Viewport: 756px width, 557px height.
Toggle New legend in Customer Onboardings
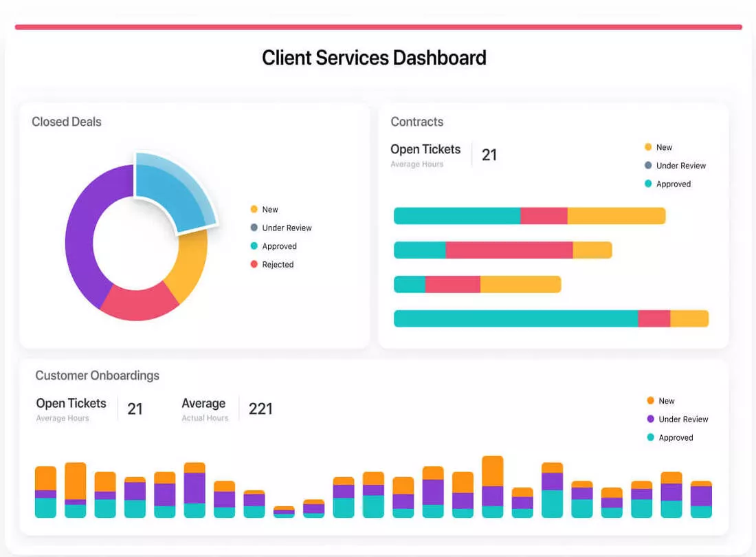pyautogui.click(x=660, y=401)
